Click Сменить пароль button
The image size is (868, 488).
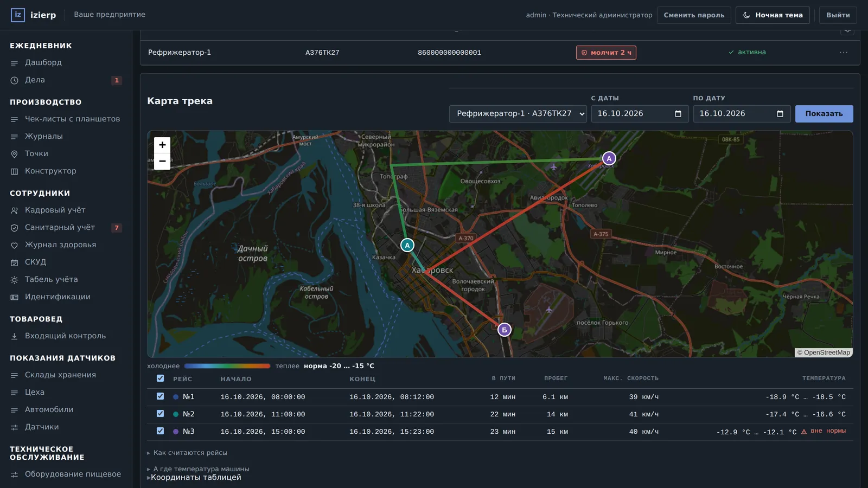(694, 15)
